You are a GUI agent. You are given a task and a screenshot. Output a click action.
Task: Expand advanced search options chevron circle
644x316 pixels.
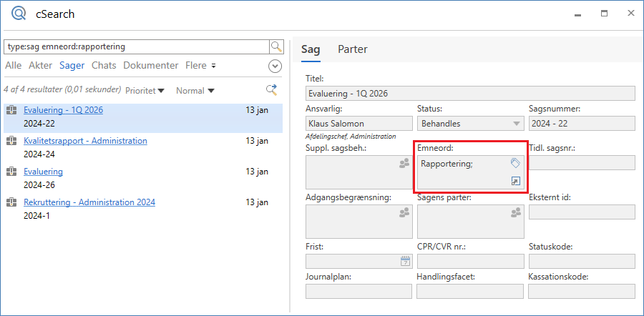point(275,66)
